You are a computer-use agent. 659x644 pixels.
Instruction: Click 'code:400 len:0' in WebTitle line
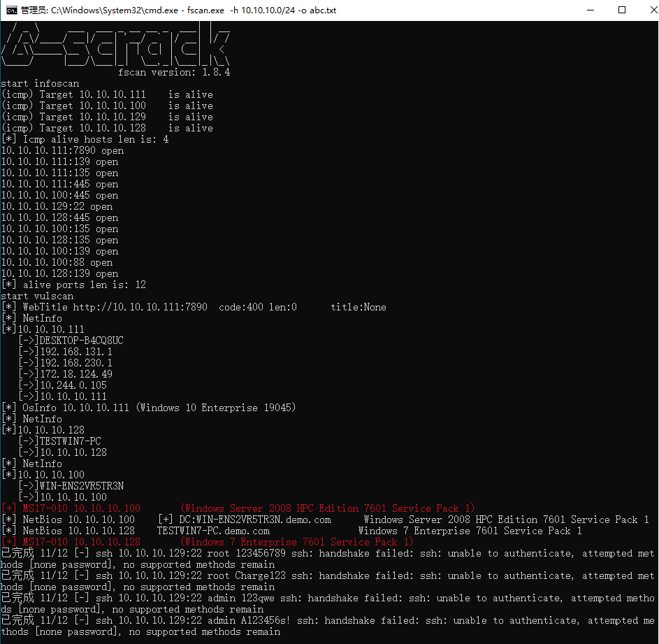tap(258, 307)
